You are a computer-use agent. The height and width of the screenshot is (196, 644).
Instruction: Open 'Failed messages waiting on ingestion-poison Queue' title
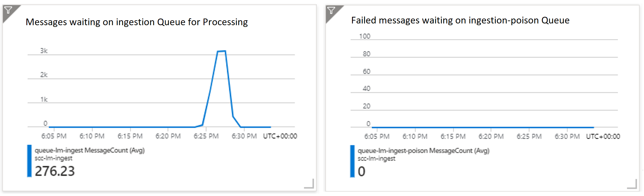coord(460,20)
